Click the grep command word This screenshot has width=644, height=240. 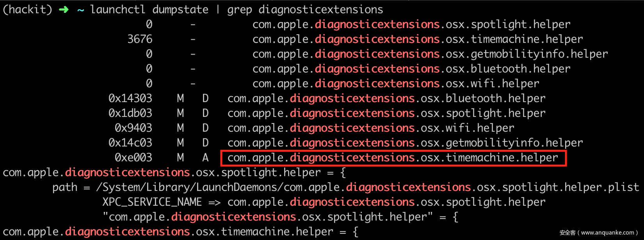pyautogui.click(x=240, y=10)
